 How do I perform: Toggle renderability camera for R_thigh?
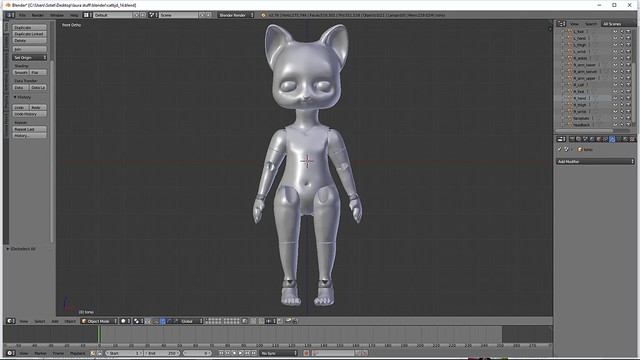click(x=628, y=105)
